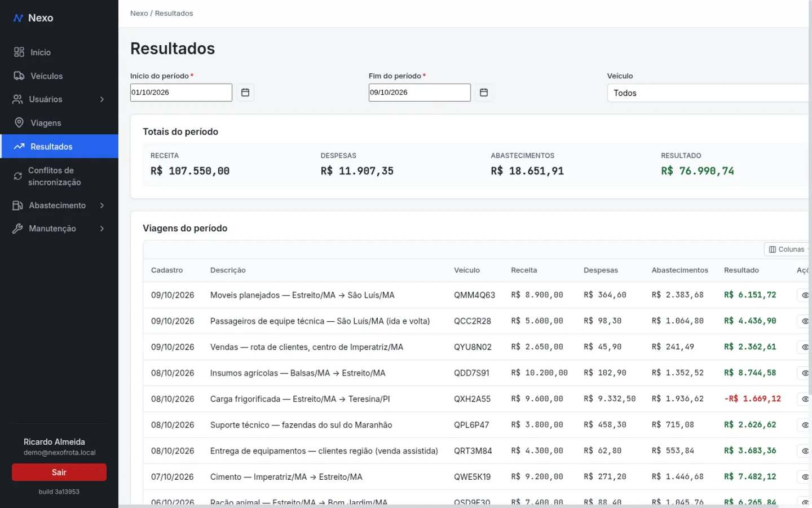This screenshot has width=812, height=508.
Task: Edit the Fim do período date field
Action: click(420, 93)
